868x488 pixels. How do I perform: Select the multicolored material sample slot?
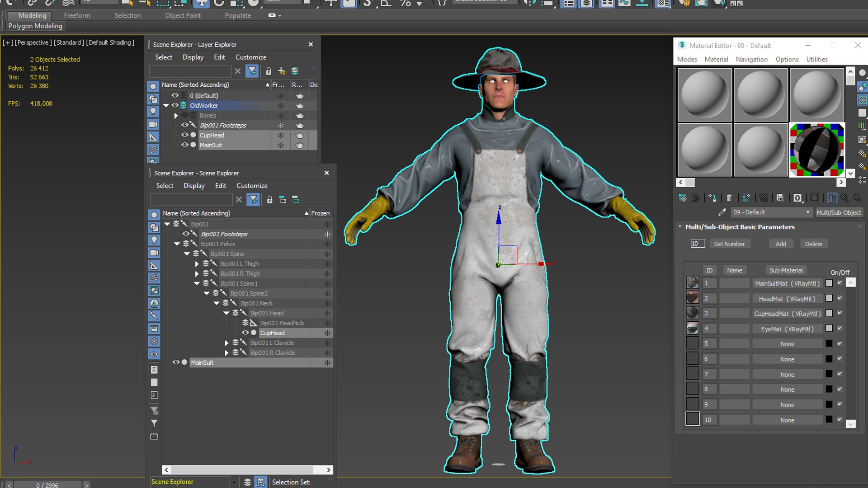tap(816, 150)
